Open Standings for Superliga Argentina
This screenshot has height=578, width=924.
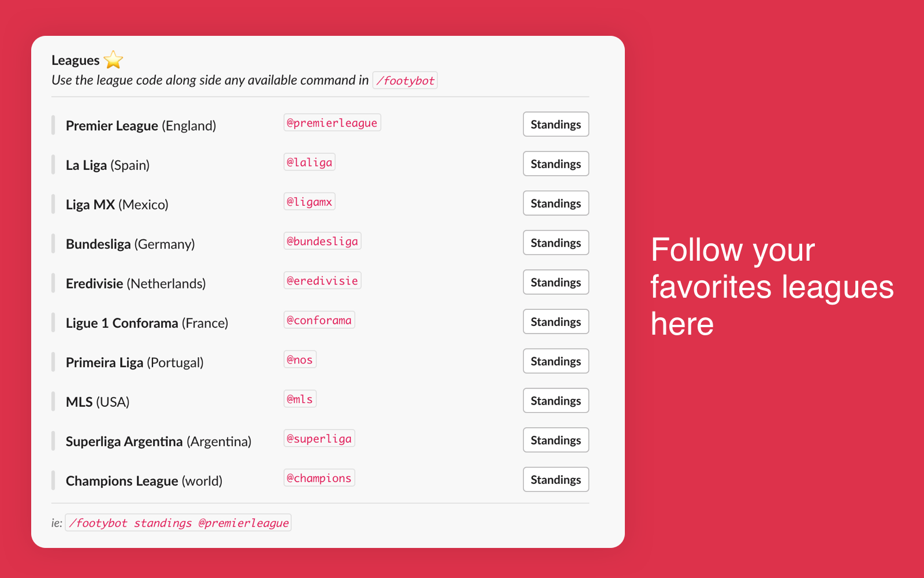coord(556,440)
